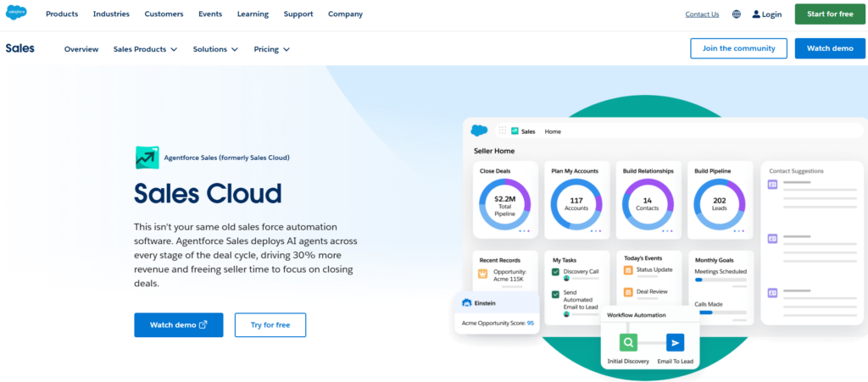Click the Meetings Scheduled progress bar

(x=721, y=280)
